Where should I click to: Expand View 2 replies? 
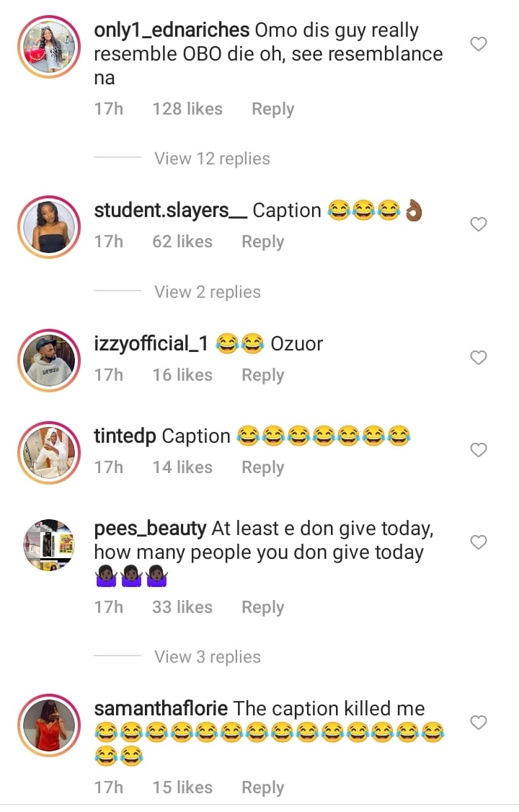click(x=208, y=292)
